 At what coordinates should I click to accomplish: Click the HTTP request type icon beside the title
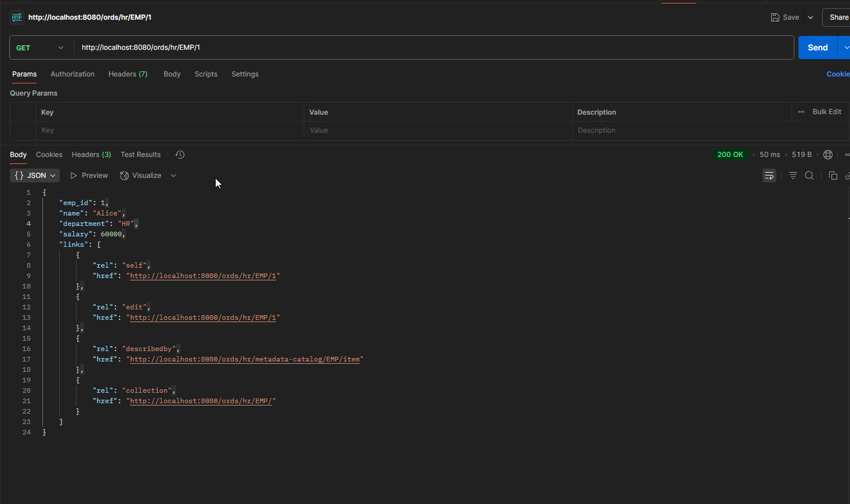pyautogui.click(x=17, y=17)
